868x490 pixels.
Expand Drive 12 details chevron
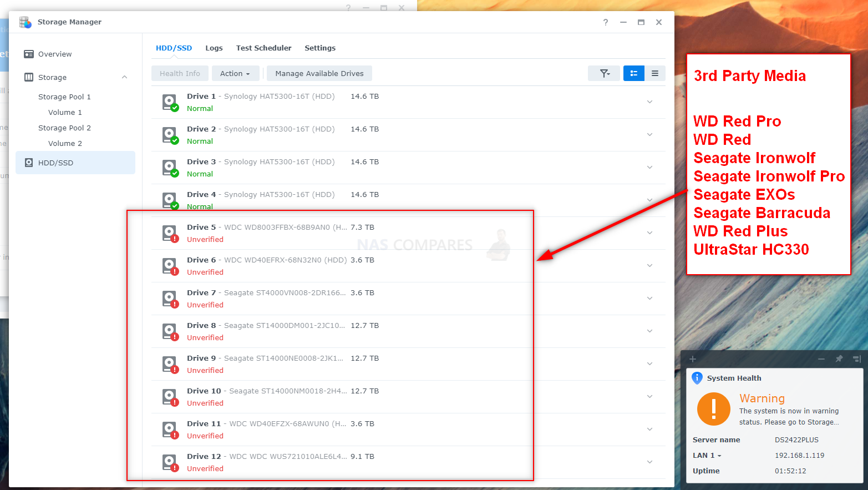(x=649, y=462)
